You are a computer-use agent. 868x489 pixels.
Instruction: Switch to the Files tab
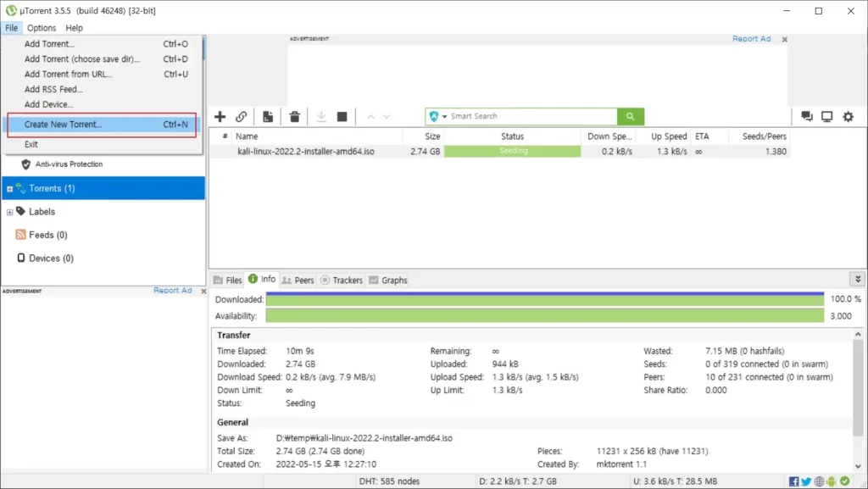point(228,280)
